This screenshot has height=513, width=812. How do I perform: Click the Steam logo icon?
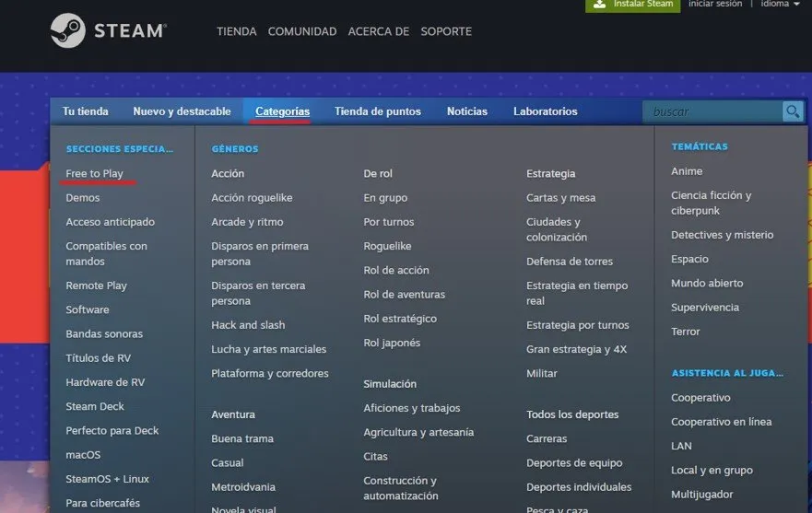tap(68, 30)
